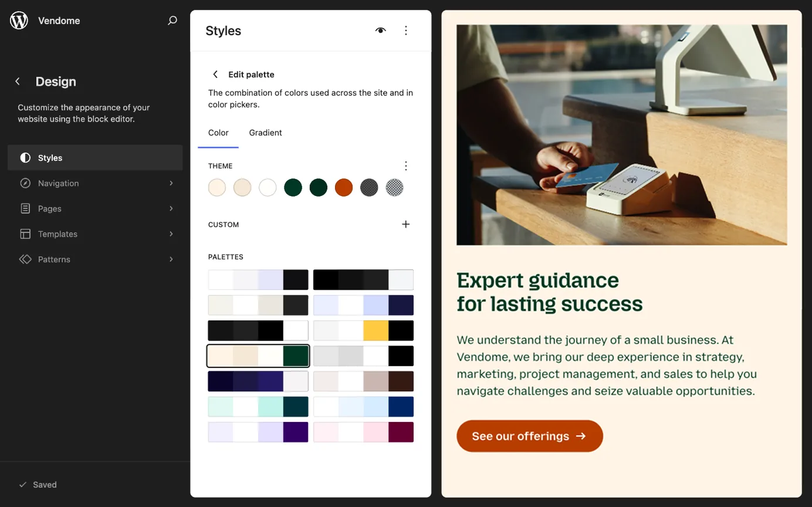Click the See our offerings button
Image resolution: width=812 pixels, height=507 pixels.
pyautogui.click(x=529, y=436)
